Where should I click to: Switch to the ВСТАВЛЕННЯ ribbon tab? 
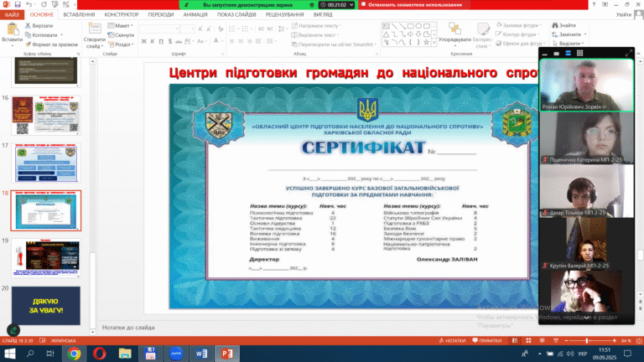(77, 14)
